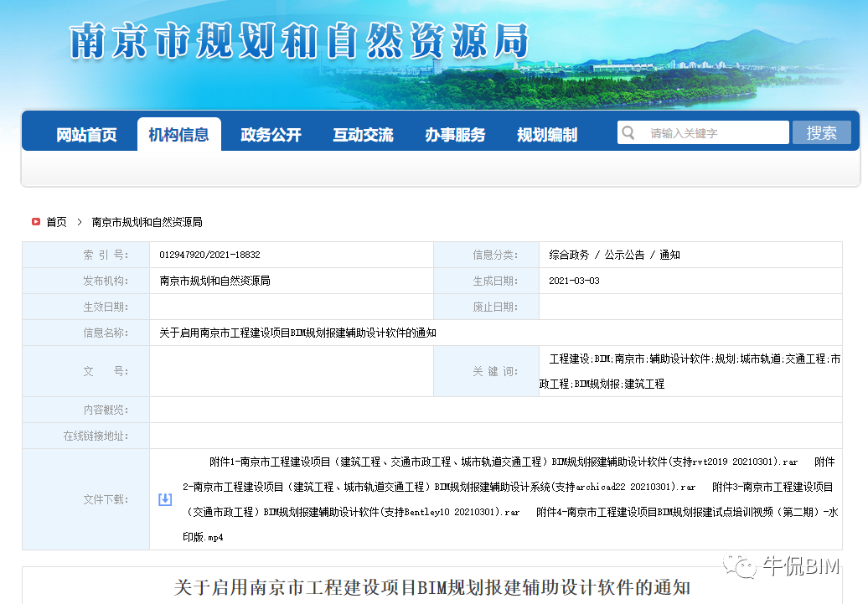Click the 综合政务 / 公示公告 / 通知 category text
The image size is (868, 604).
click(614, 255)
